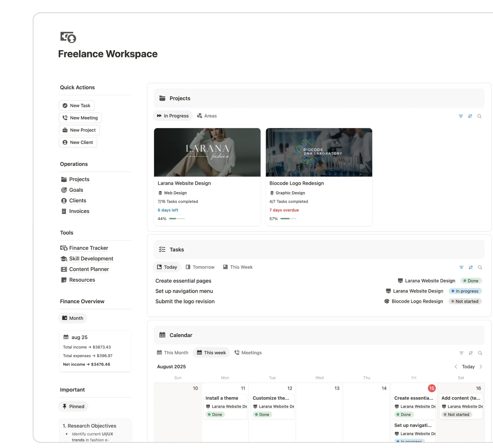The width and height of the screenshot is (493, 448).
Task: Click the Freelance Workspace page icon
Action: [68, 37]
